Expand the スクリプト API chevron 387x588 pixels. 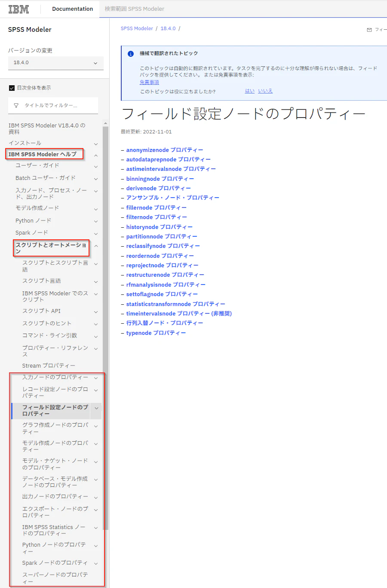tap(96, 312)
